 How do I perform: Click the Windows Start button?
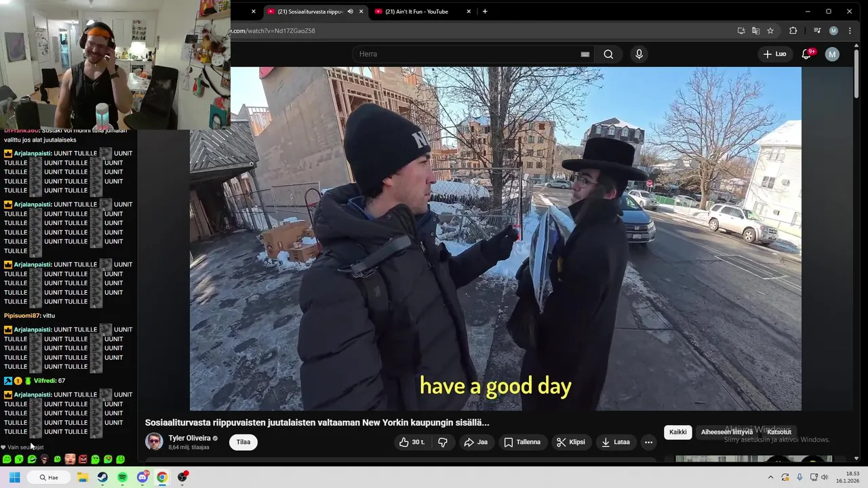tap(14, 477)
